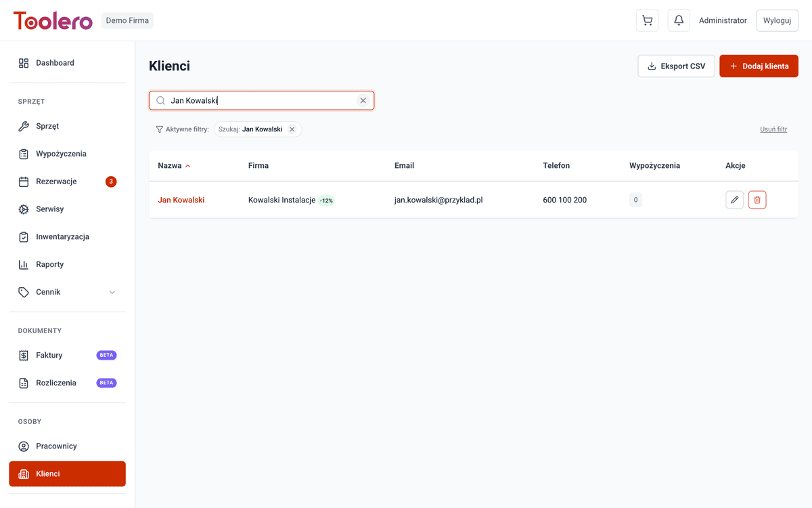The image size is (812, 508).
Task: Click the Rezerwacje badge showing 3
Action: pyautogui.click(x=111, y=182)
